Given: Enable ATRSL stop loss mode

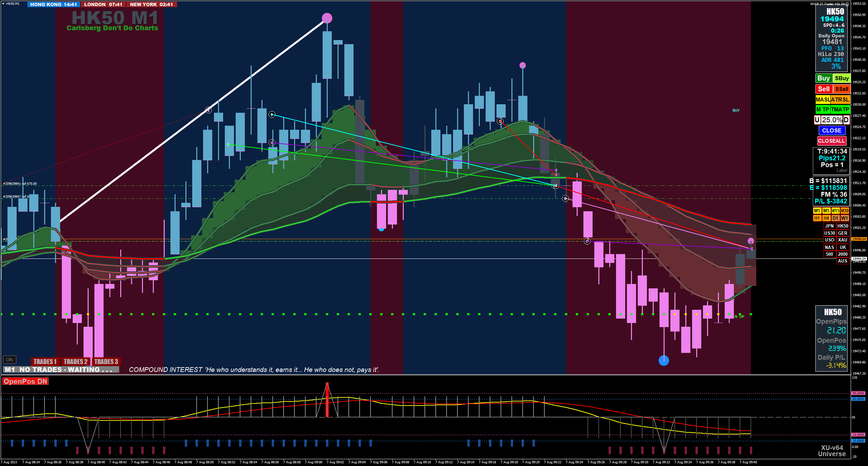Looking at the screenshot, I should 840,100.
